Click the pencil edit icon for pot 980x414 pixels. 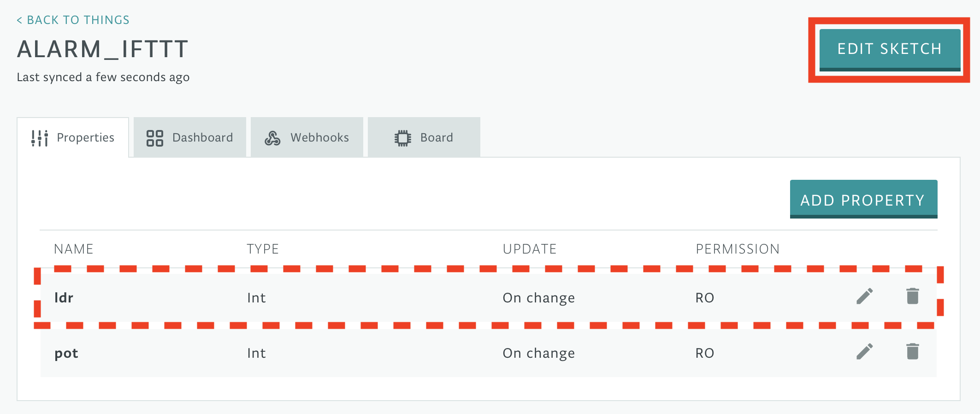click(x=864, y=352)
